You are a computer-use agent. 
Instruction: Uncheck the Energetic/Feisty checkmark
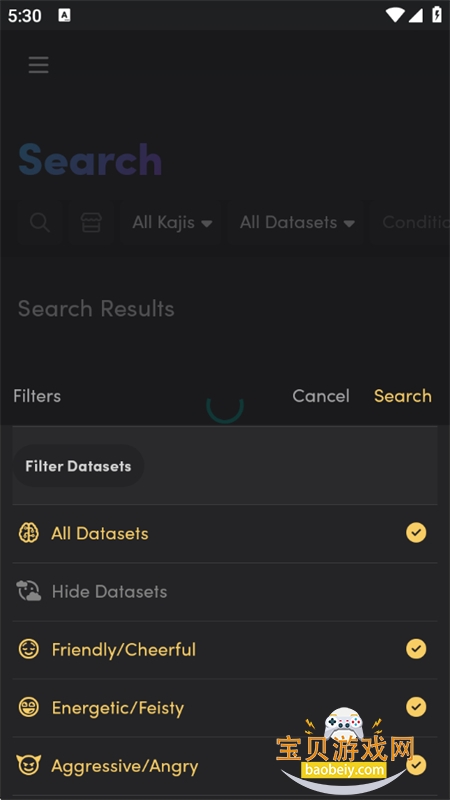click(x=416, y=707)
